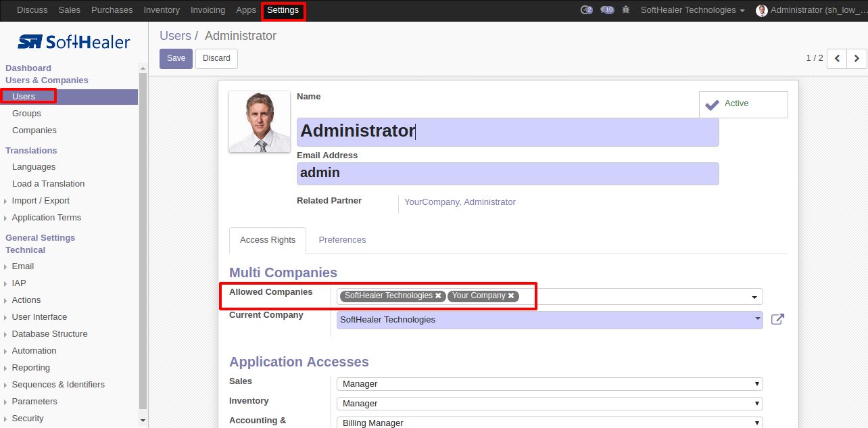868x428 pixels.
Task: Click sidebar scrollbar up arrow
Action: point(143,68)
